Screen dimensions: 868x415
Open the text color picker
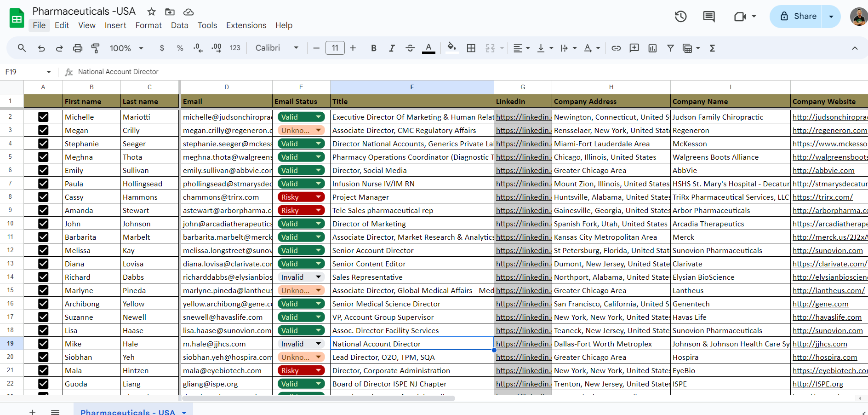pos(428,48)
